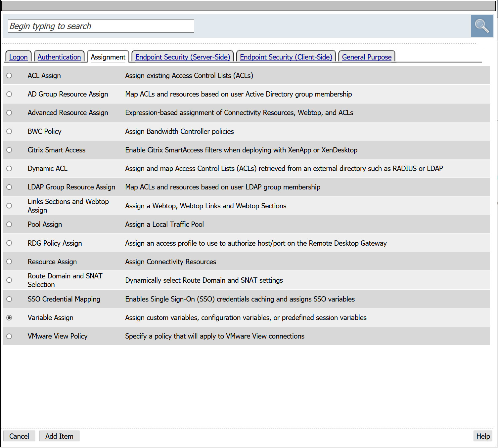Open the Help button

coord(483,436)
